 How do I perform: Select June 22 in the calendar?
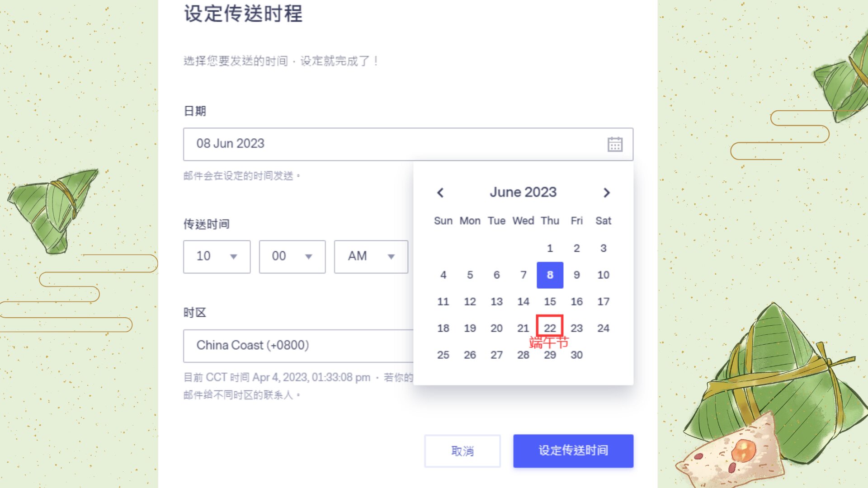(x=550, y=328)
